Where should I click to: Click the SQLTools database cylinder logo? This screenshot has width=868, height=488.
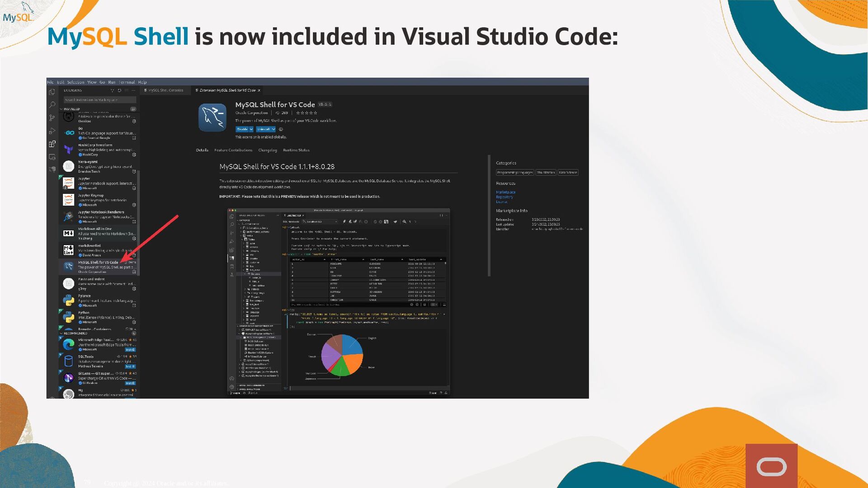(69, 361)
